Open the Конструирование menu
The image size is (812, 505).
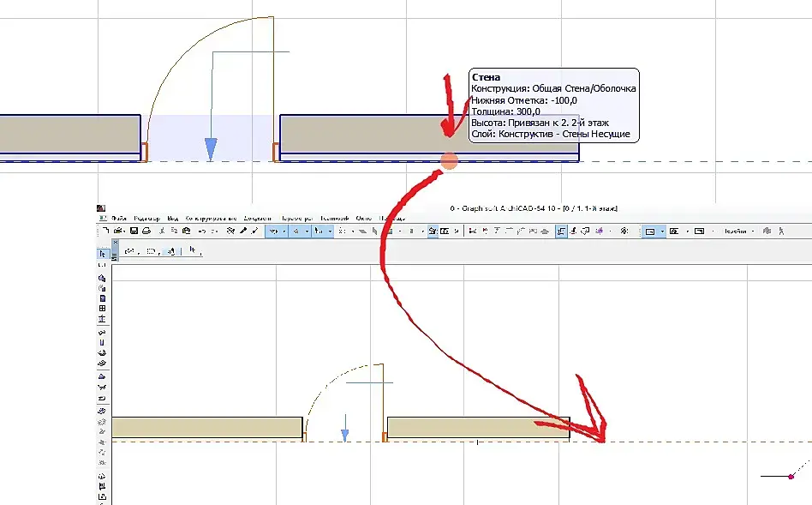[212, 219]
